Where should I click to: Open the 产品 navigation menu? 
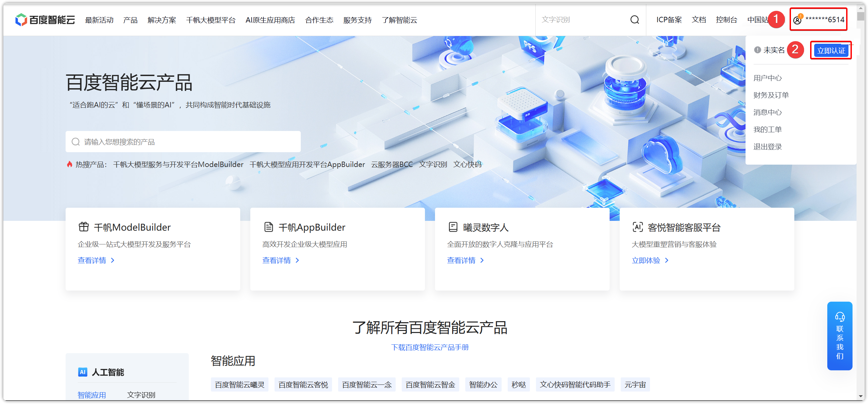coord(131,20)
